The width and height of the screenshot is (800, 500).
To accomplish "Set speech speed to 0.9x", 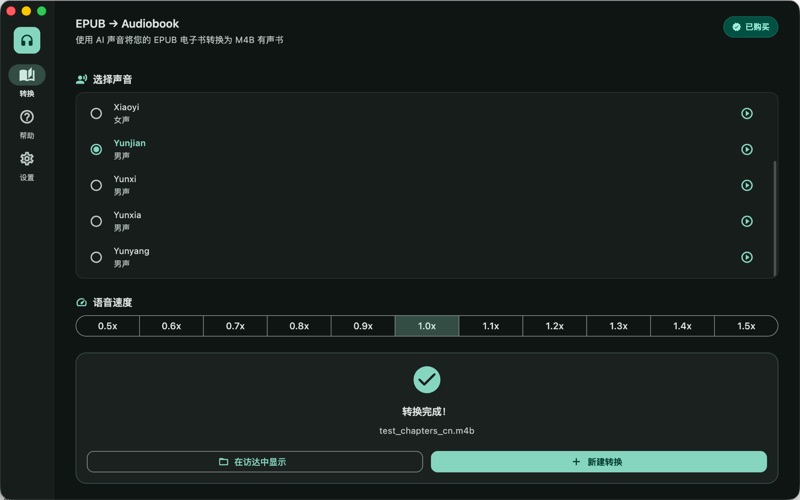I will 363,326.
